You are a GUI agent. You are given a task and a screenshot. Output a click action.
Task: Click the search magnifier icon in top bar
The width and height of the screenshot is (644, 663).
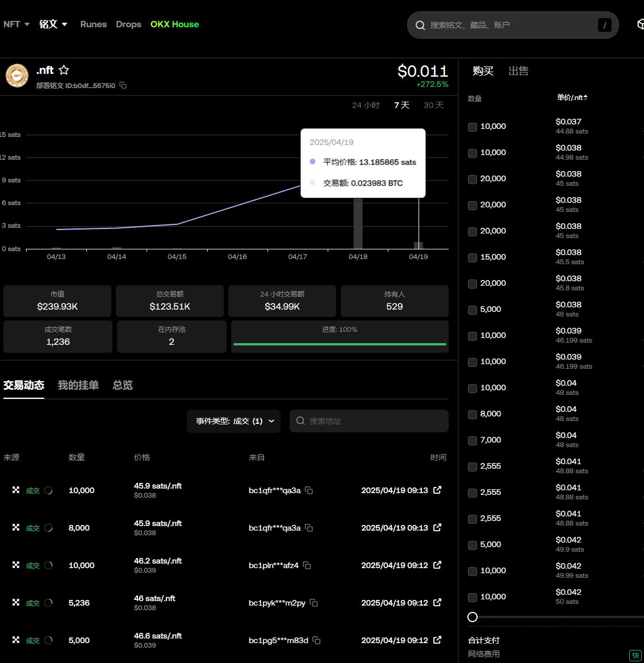(420, 26)
